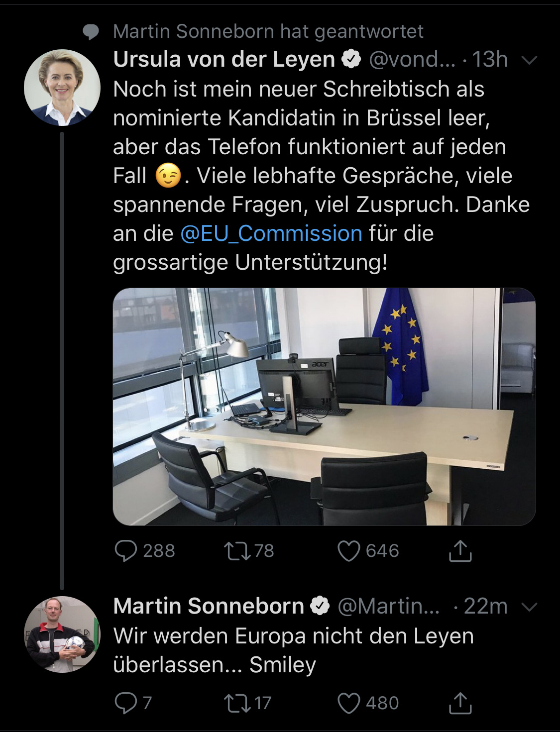Open the 22m timestamp of the reply
Viewport: 560px width, 732px height.
[x=485, y=606]
